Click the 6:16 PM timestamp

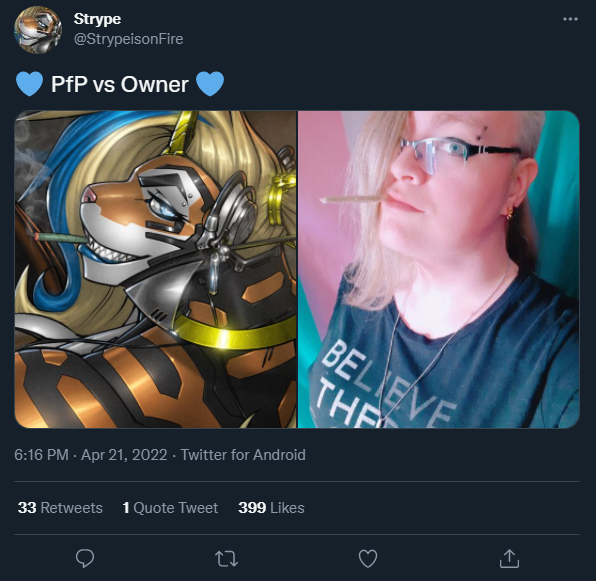(x=41, y=455)
